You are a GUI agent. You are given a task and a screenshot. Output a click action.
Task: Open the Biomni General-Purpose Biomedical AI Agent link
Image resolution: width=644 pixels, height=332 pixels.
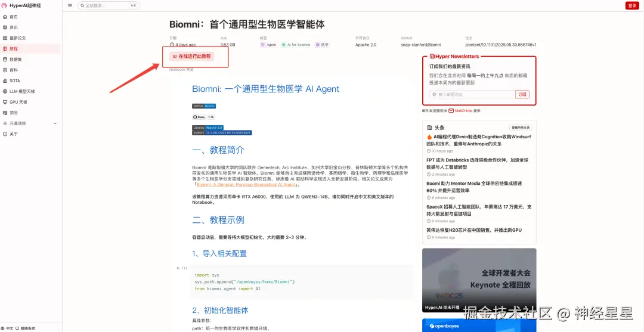point(246,185)
